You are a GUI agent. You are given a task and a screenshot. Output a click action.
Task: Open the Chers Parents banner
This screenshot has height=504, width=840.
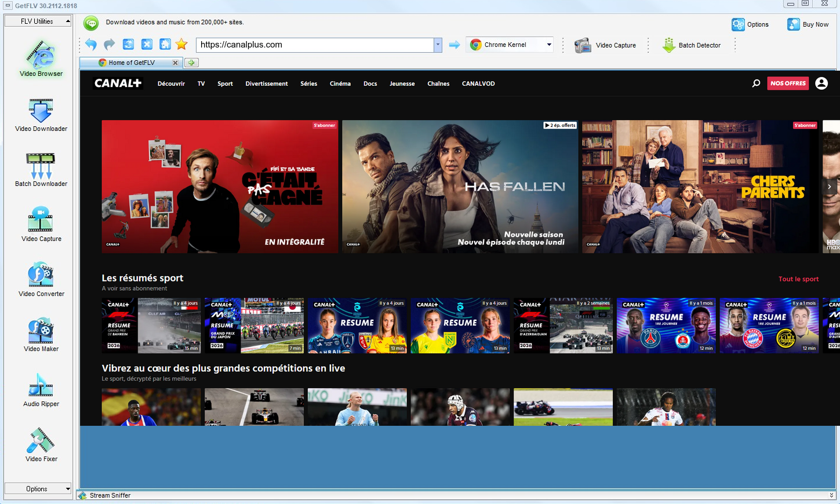(700, 187)
